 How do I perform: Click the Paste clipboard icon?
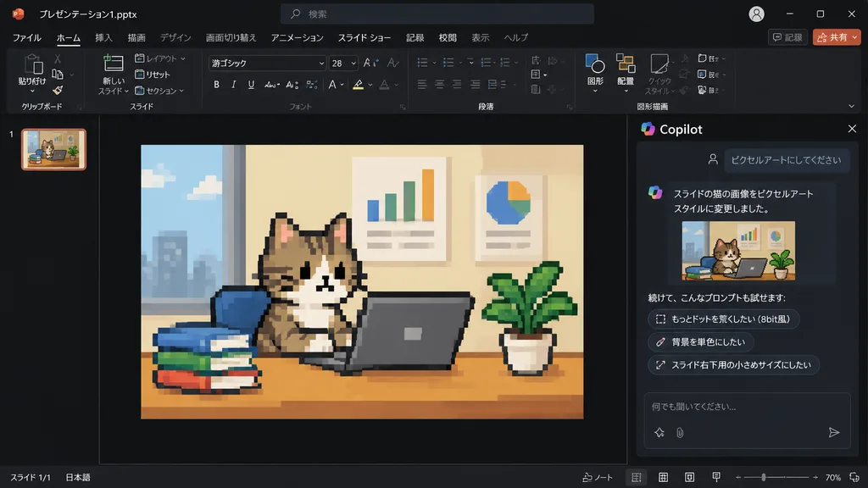(x=32, y=64)
